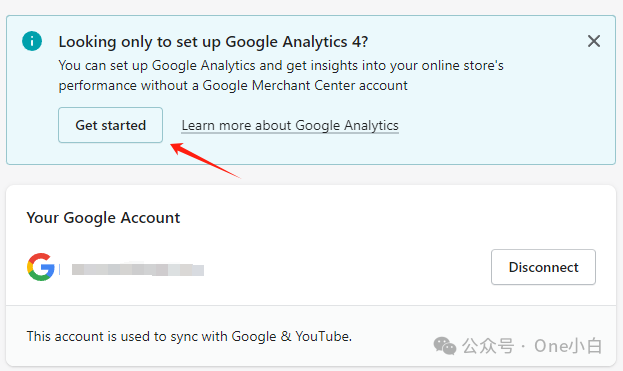623x371 pixels.
Task: Select the blurred account email address
Action: point(138,270)
